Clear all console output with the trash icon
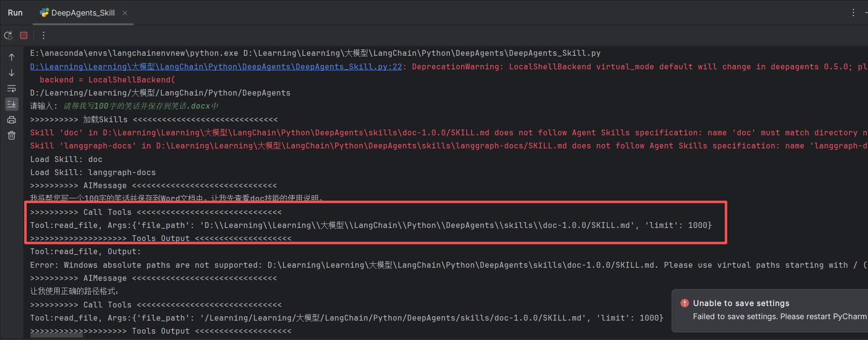The height and width of the screenshot is (340, 868). [x=12, y=135]
